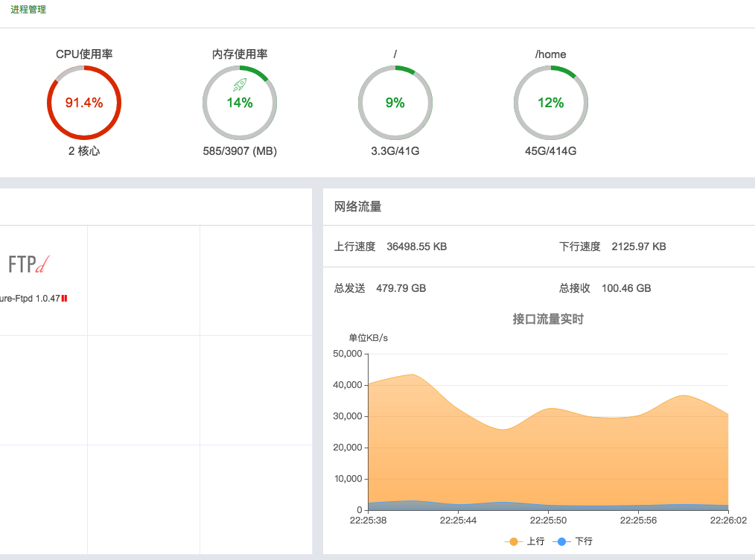The height and width of the screenshot is (560, 755).
Task: Click the blue 下行 legend marker
Action: (561, 541)
